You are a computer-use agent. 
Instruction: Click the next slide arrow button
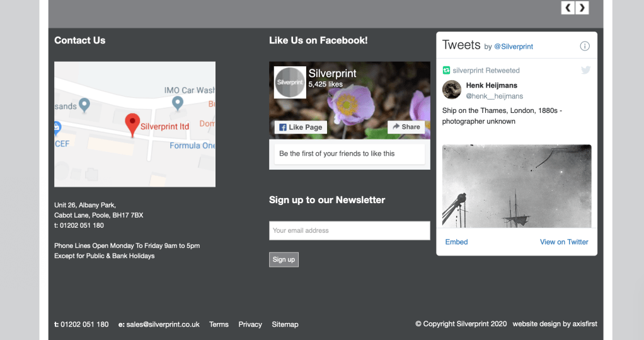tap(582, 8)
